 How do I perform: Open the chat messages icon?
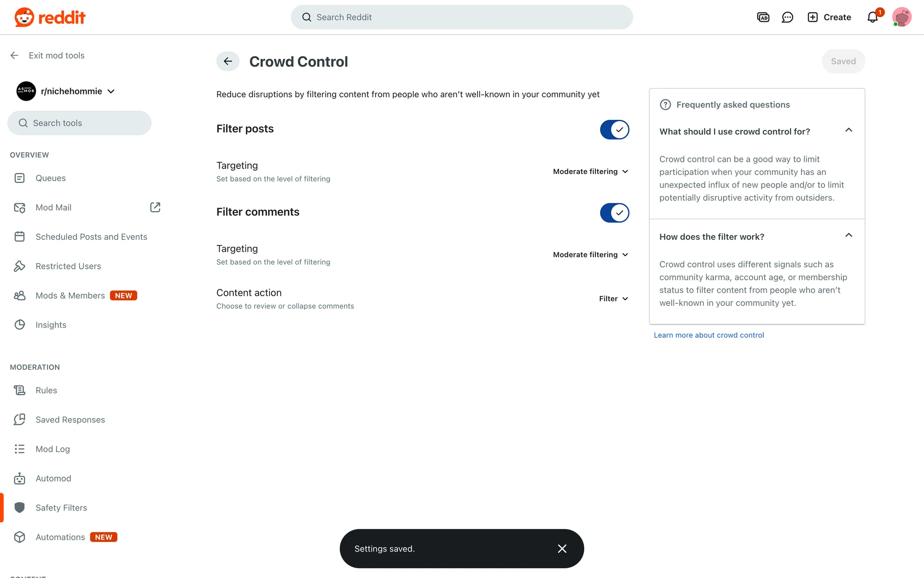click(787, 17)
